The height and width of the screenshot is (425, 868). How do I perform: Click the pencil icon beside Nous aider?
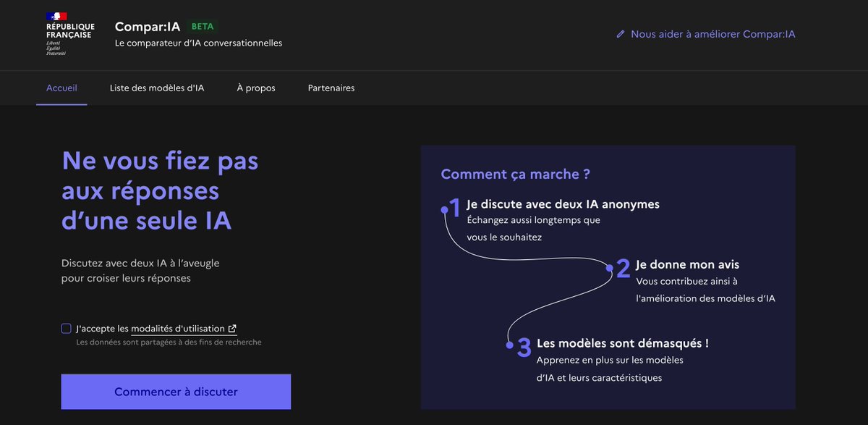click(x=621, y=34)
